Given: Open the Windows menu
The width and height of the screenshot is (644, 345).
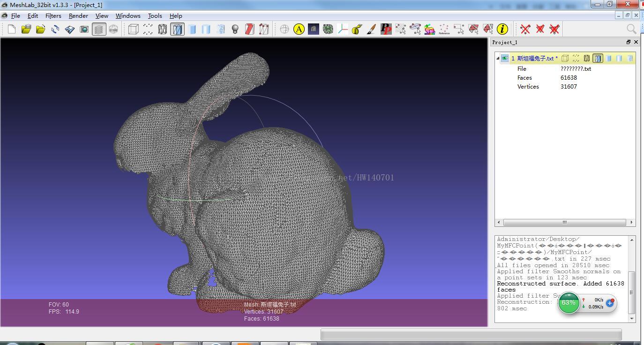Looking at the screenshot, I should (x=128, y=15).
